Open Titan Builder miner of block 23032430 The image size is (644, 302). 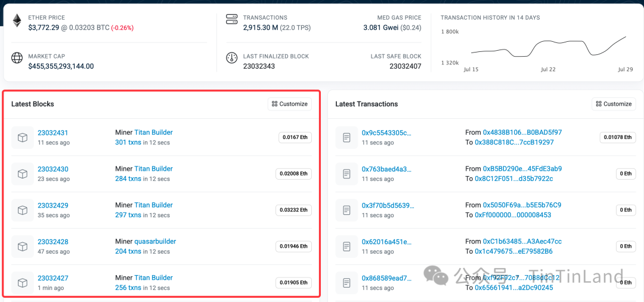154,168
